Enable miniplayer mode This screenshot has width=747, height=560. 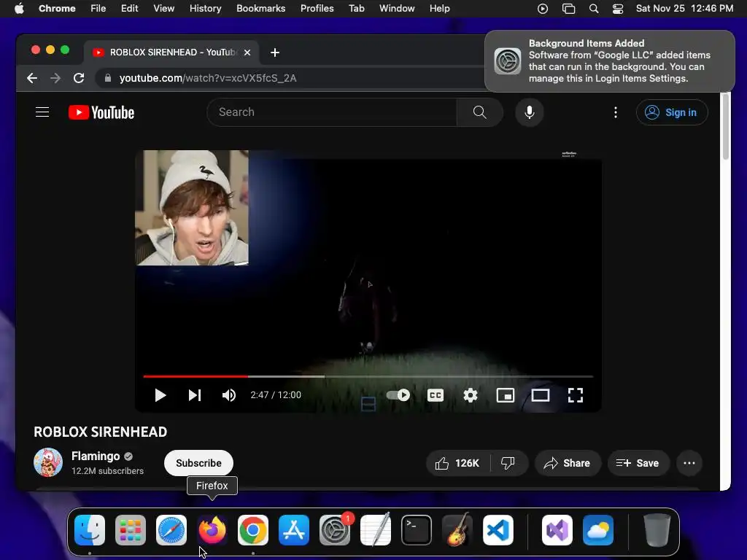click(505, 395)
